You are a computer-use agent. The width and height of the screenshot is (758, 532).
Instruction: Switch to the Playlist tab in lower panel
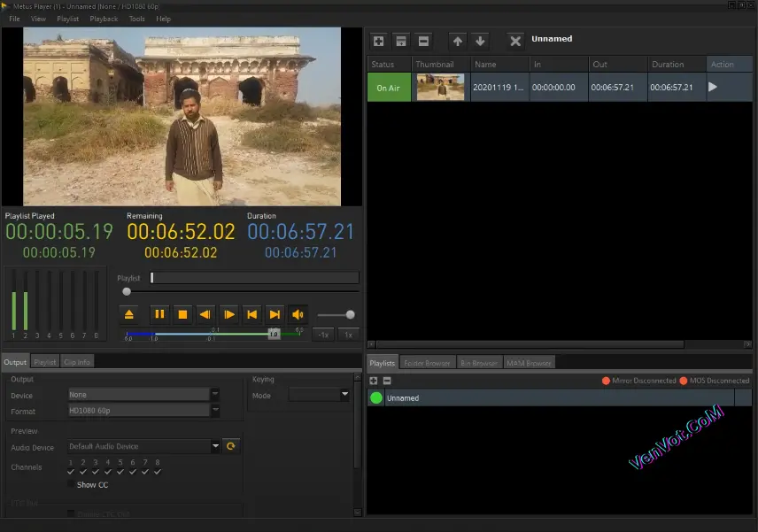(45, 362)
